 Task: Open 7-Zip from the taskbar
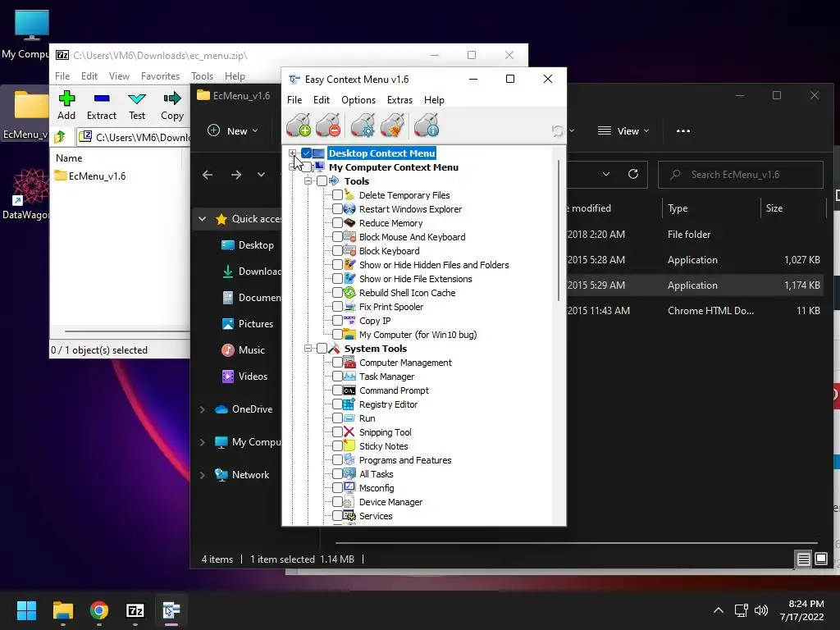135,610
